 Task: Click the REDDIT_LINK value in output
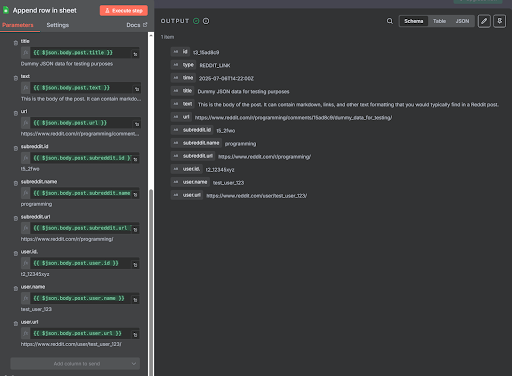point(215,65)
